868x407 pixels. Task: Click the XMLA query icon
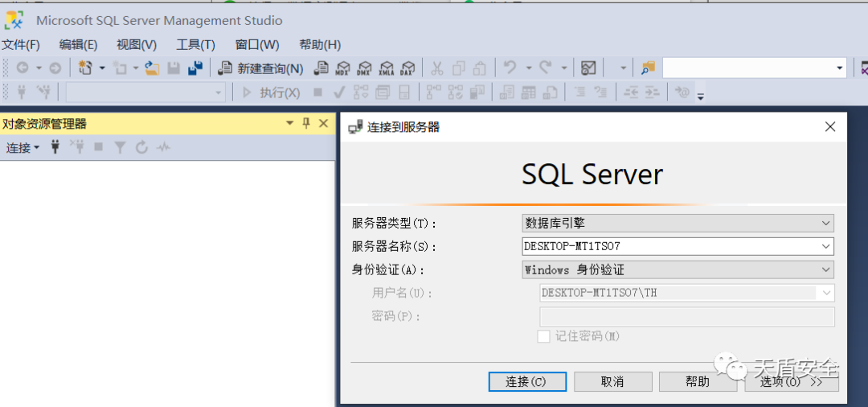(x=387, y=68)
